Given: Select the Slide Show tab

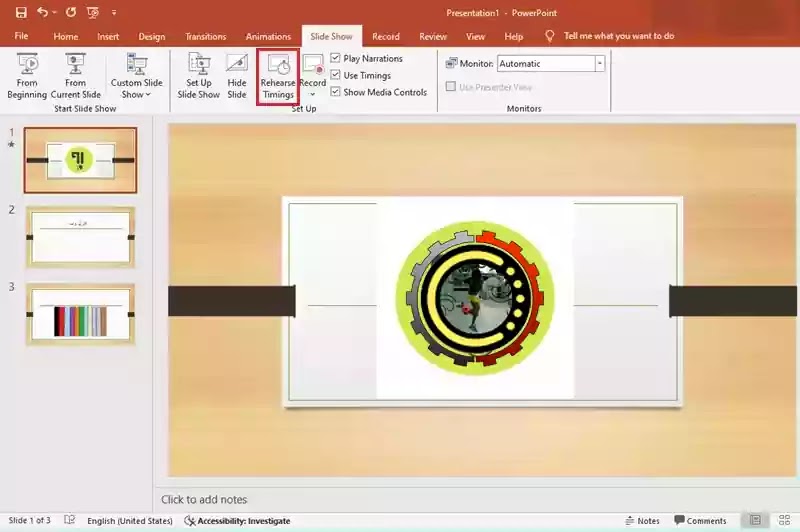Looking at the screenshot, I should 332,36.
